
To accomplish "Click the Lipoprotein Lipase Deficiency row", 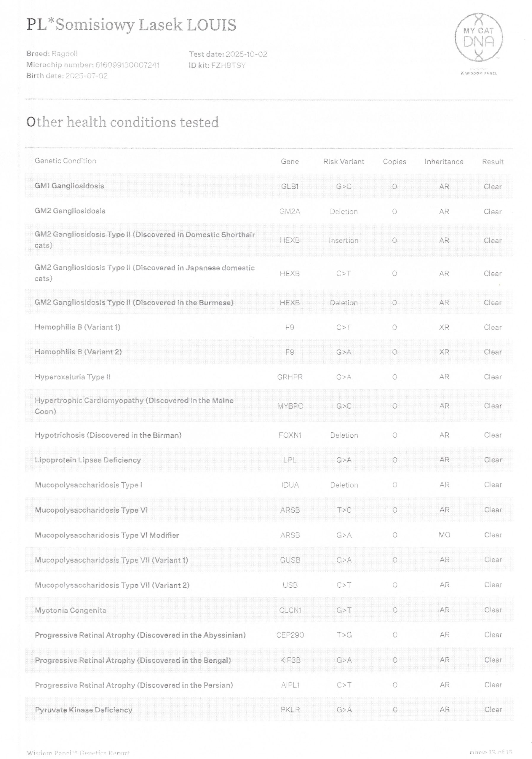I will (88, 460).
